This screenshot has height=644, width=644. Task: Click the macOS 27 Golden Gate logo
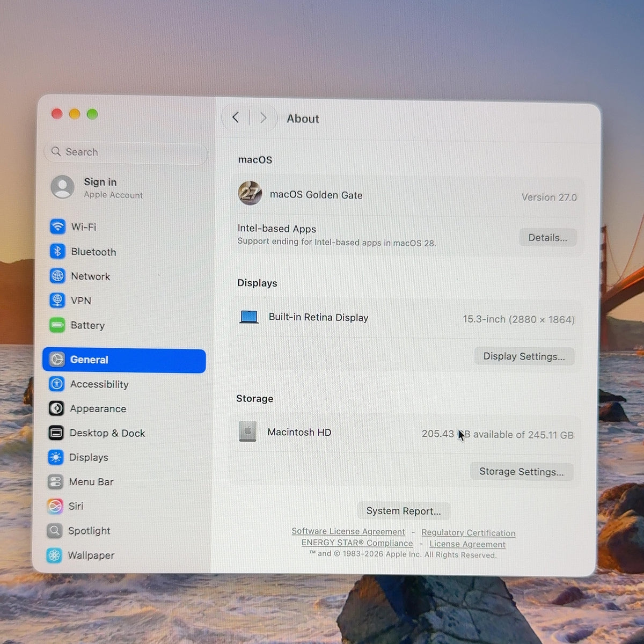(250, 193)
